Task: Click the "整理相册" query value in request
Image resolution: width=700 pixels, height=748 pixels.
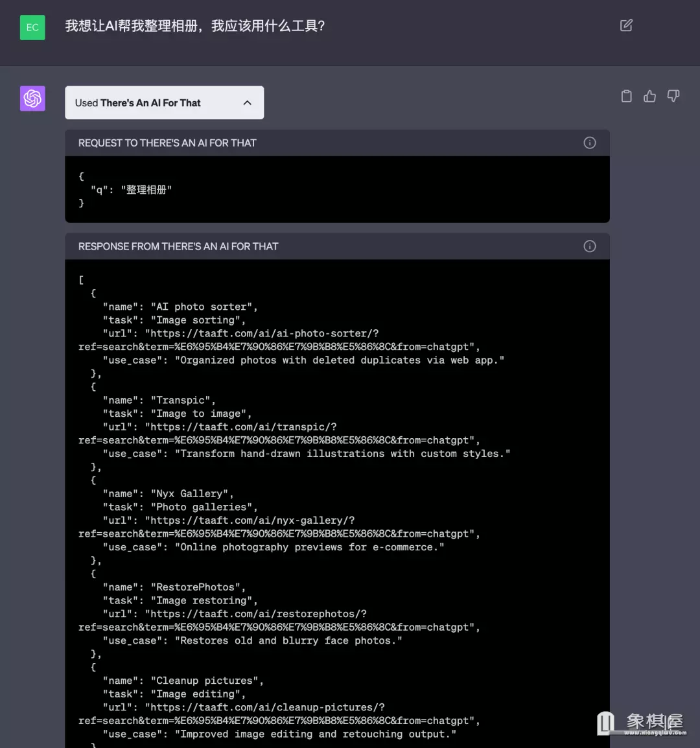Action: 146,190
